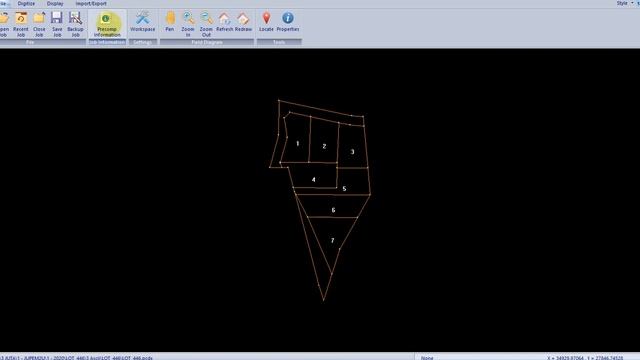Open the Recent Job list
The image size is (640, 360).
point(21,24)
